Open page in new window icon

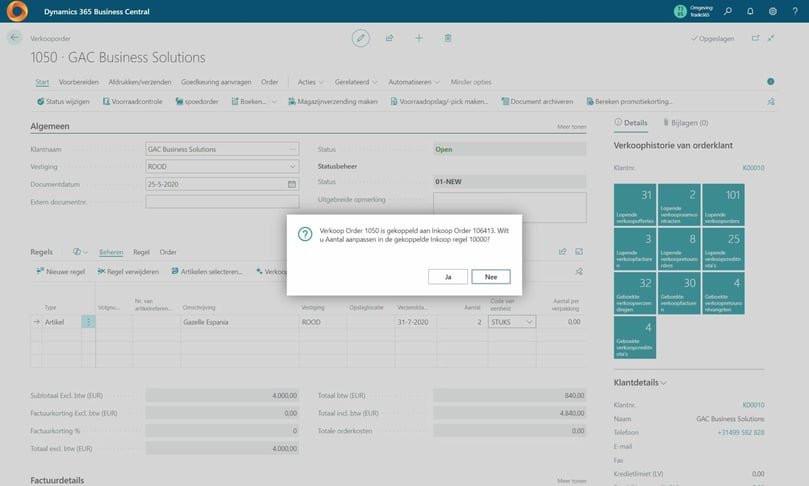pos(755,38)
